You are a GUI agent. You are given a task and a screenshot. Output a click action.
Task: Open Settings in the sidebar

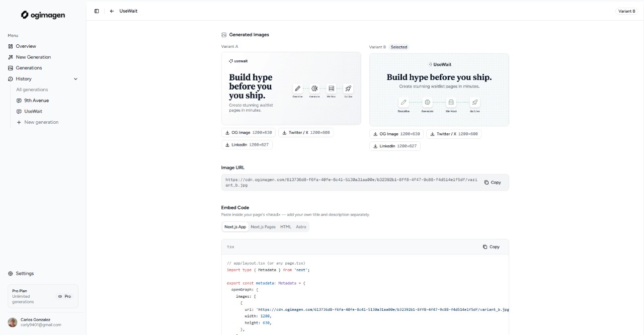coord(25,274)
